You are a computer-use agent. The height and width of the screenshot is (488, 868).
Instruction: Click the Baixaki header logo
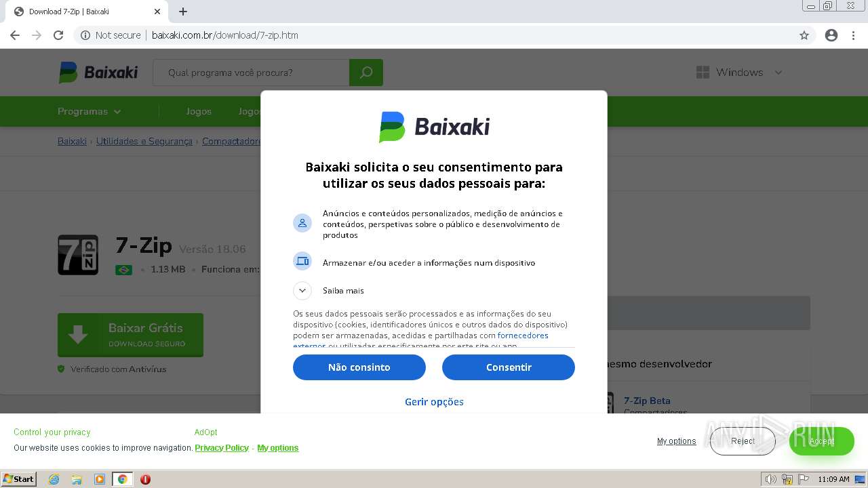[98, 72]
